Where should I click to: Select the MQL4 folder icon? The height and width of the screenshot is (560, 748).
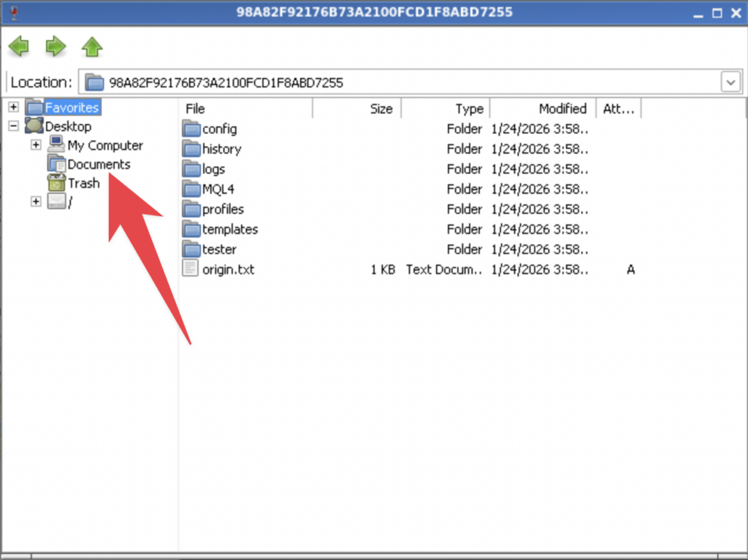pyautogui.click(x=191, y=189)
